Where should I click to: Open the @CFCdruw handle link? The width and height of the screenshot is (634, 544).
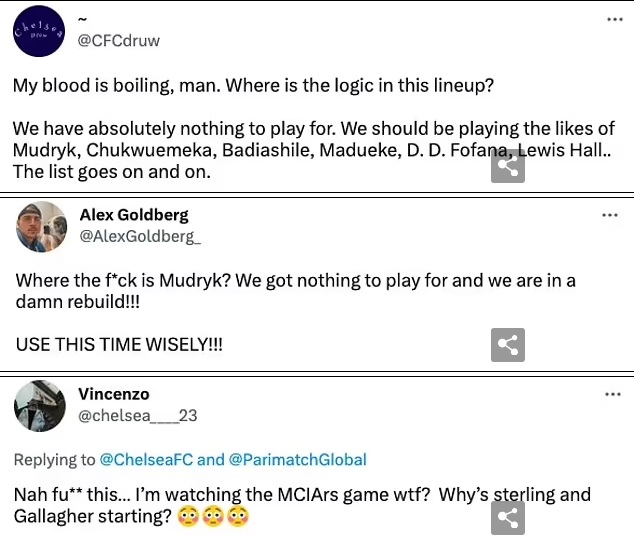[x=119, y=41]
